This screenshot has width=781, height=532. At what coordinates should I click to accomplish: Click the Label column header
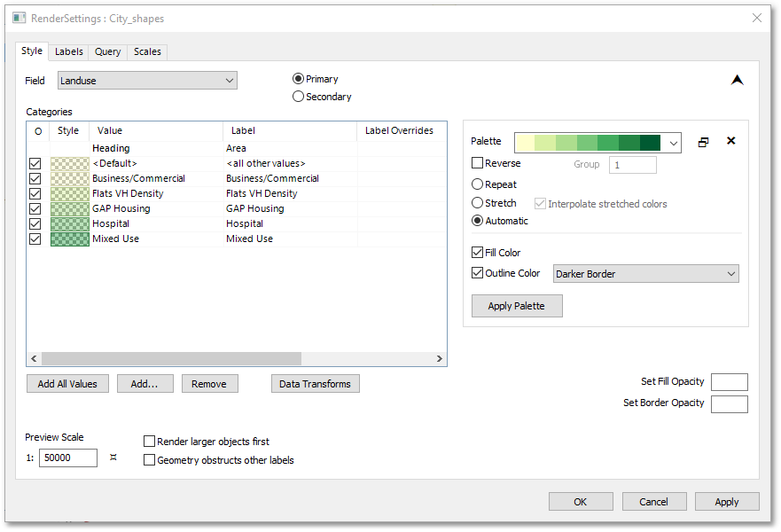point(290,130)
